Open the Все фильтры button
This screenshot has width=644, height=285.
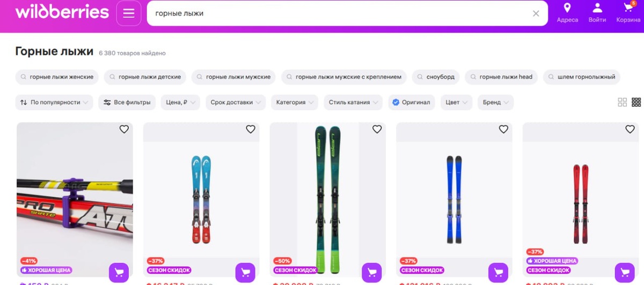tap(127, 102)
